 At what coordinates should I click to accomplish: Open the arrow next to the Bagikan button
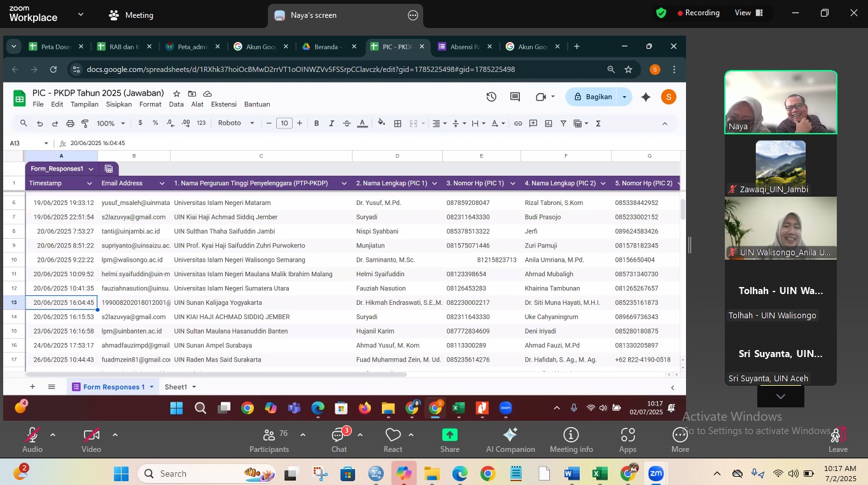624,97
